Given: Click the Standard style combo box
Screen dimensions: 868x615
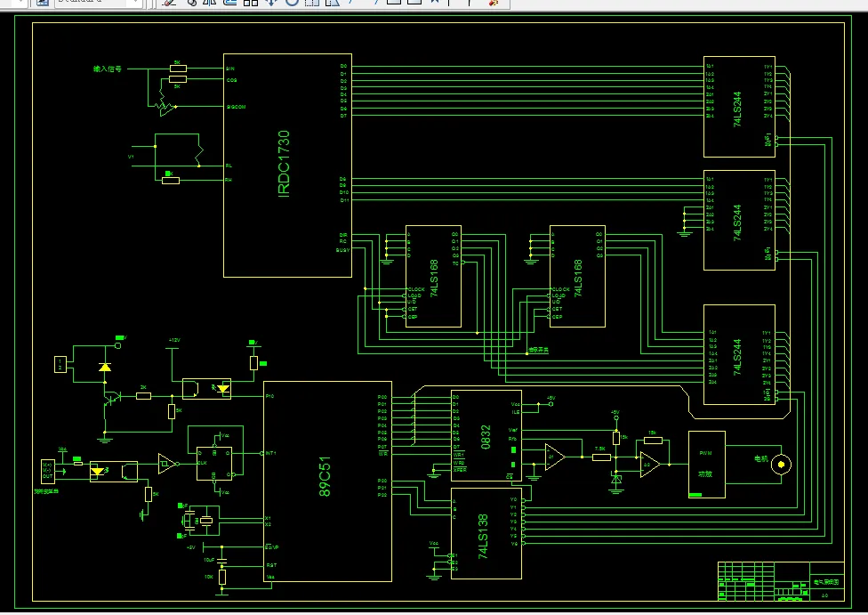Looking at the screenshot, I should click(x=98, y=2).
